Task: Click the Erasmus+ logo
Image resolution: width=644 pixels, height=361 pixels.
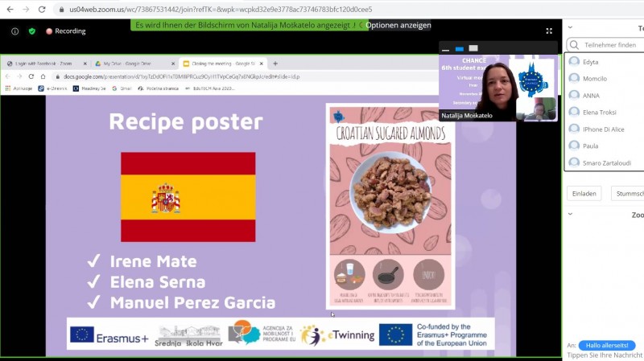Action: (x=109, y=335)
